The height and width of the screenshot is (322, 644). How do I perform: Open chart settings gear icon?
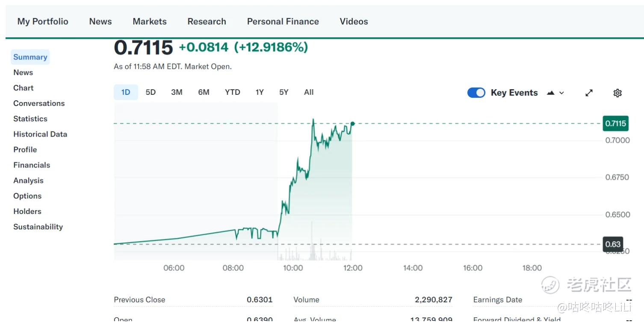(x=617, y=93)
